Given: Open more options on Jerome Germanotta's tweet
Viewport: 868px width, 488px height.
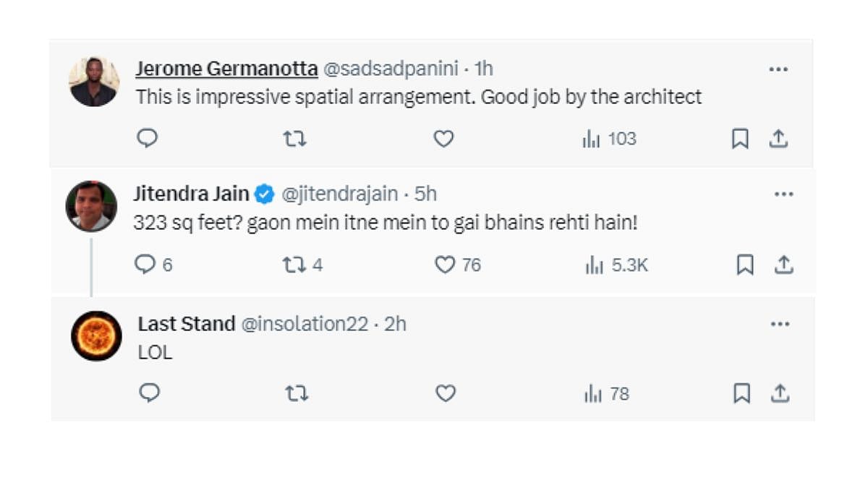Looking at the screenshot, I should coord(778,69).
